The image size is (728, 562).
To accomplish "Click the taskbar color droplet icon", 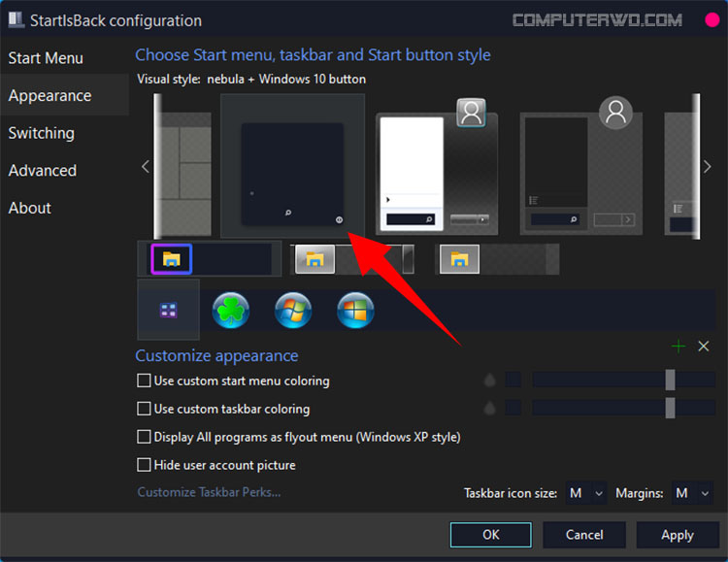I will coord(489,408).
